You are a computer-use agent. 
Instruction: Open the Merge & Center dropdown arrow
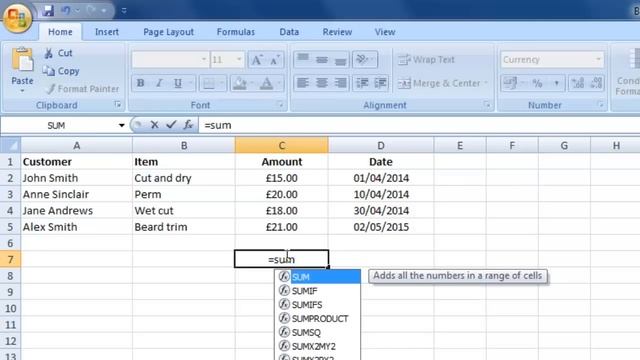tap(486, 83)
